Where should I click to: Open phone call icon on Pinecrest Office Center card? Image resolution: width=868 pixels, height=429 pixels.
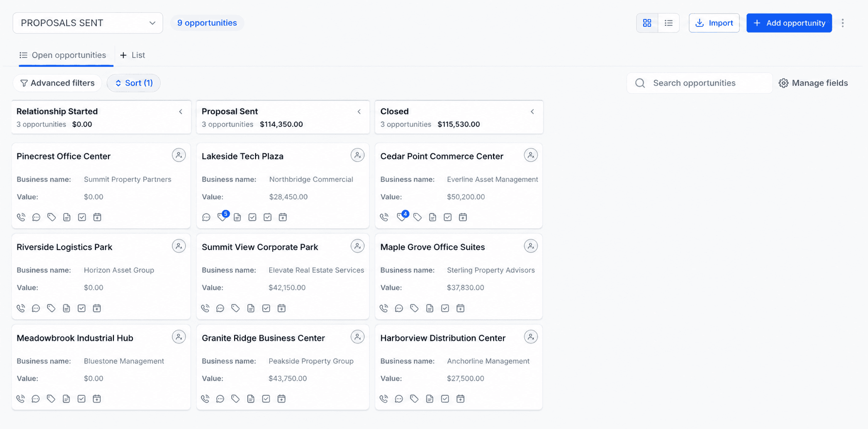point(21,217)
